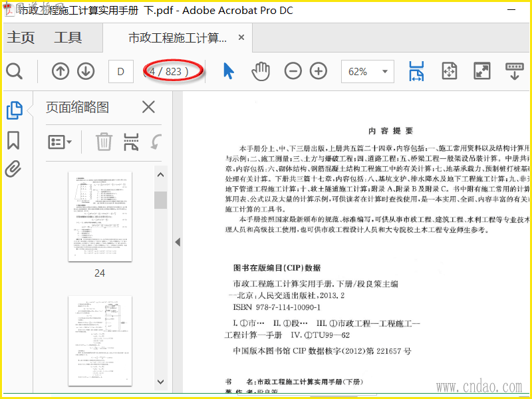Click the page label 24 text

(100, 273)
